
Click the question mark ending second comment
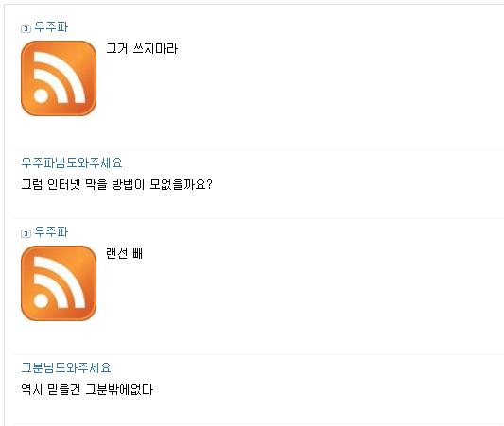(209, 184)
